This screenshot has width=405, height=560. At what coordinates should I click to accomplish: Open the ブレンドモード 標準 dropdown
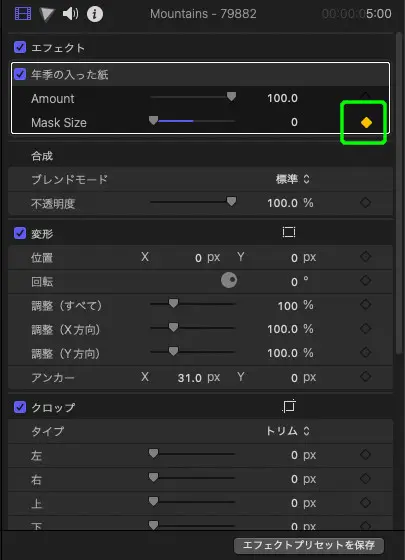(x=292, y=179)
